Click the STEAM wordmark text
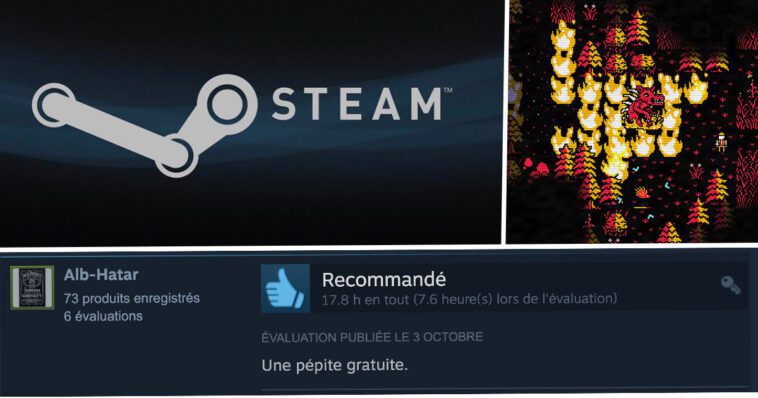This screenshot has width=758, height=398. pyautogui.click(x=357, y=104)
